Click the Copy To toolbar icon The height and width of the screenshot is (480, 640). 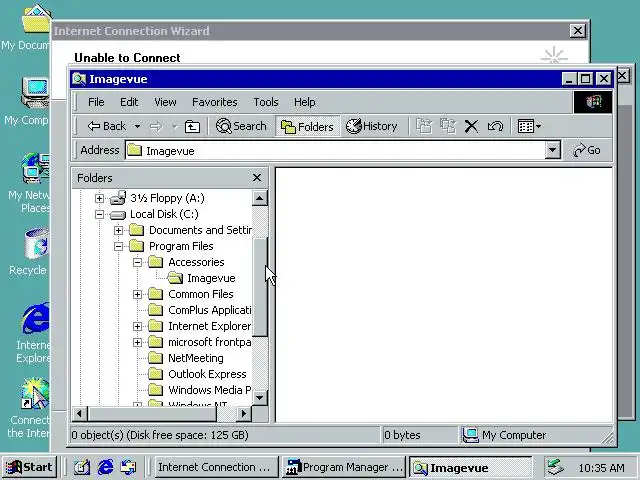coord(448,126)
